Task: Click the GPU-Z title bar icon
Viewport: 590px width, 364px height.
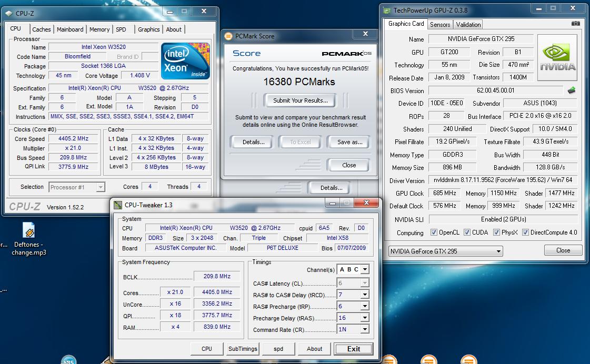Action: pyautogui.click(x=387, y=11)
